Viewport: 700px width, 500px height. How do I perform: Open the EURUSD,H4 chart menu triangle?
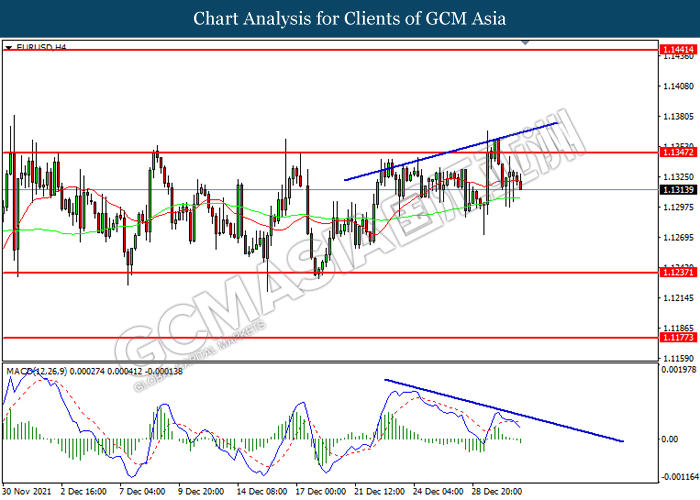[8, 47]
